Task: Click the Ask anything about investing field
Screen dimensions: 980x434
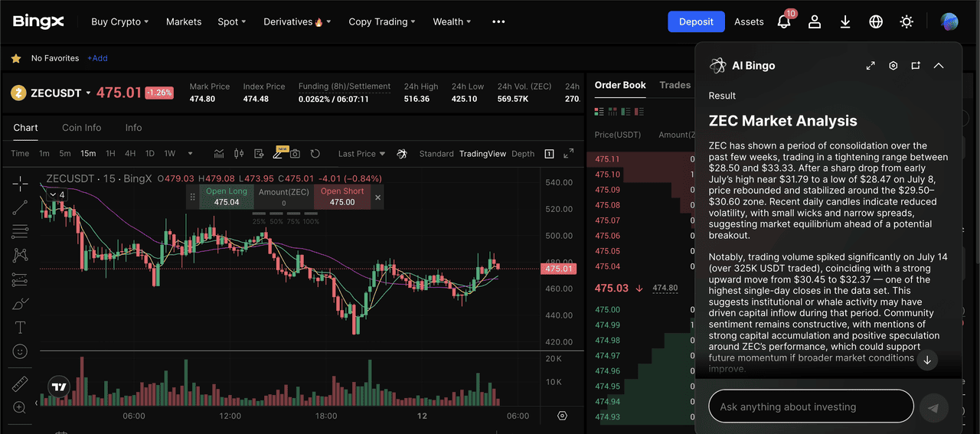Action: [811, 406]
